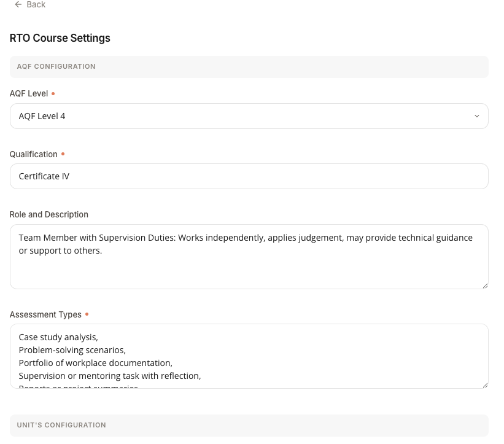The width and height of the screenshot is (504, 444).
Task: Expand the UNIT'S CONFIGURATION section header
Action: point(249,425)
